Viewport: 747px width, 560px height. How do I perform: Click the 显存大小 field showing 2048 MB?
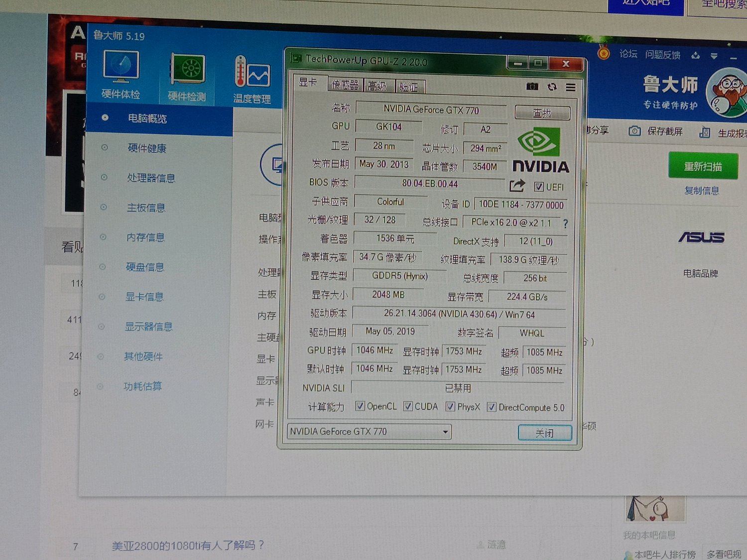388,295
